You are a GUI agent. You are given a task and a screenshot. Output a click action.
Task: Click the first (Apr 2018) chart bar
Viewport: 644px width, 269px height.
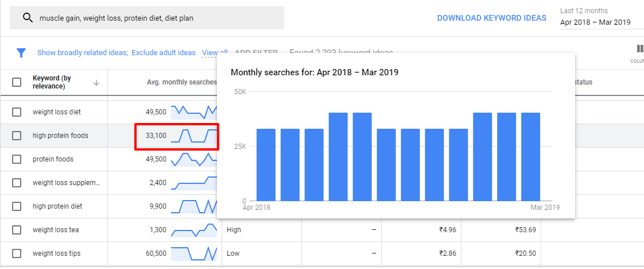[x=266, y=165]
